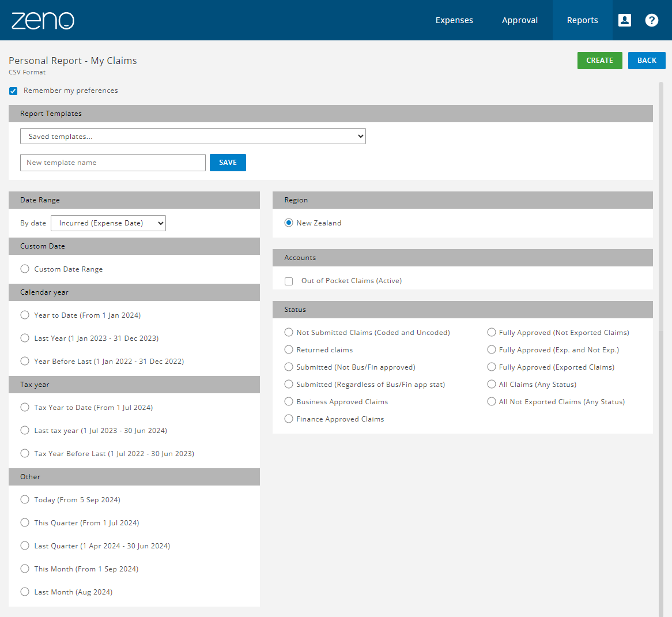
Task: Click the Custom Date section header
Action: click(x=134, y=246)
